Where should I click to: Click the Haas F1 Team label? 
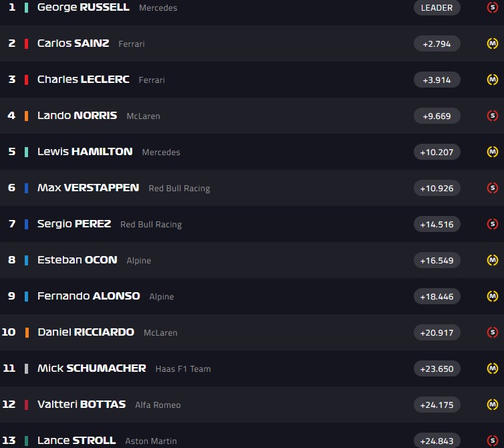(183, 368)
